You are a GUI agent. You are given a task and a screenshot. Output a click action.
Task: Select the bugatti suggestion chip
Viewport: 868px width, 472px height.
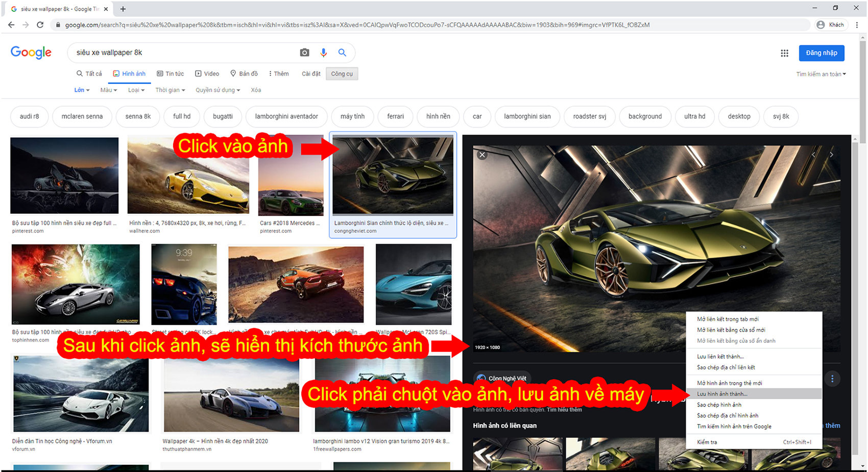(x=223, y=116)
